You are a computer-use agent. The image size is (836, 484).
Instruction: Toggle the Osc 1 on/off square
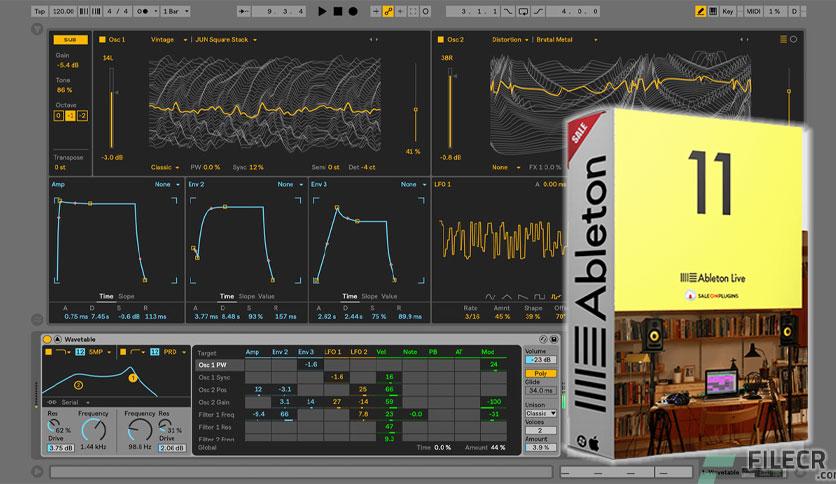[x=102, y=39]
